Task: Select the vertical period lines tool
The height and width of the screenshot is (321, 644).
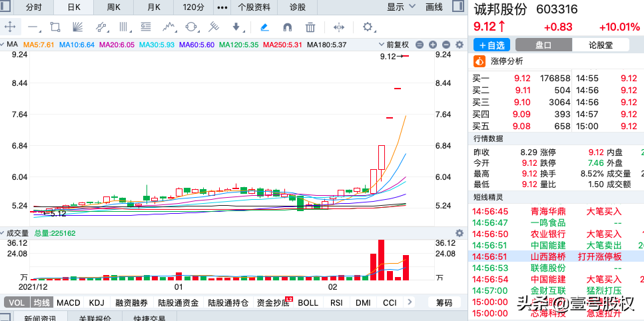Action: pyautogui.click(x=123, y=27)
